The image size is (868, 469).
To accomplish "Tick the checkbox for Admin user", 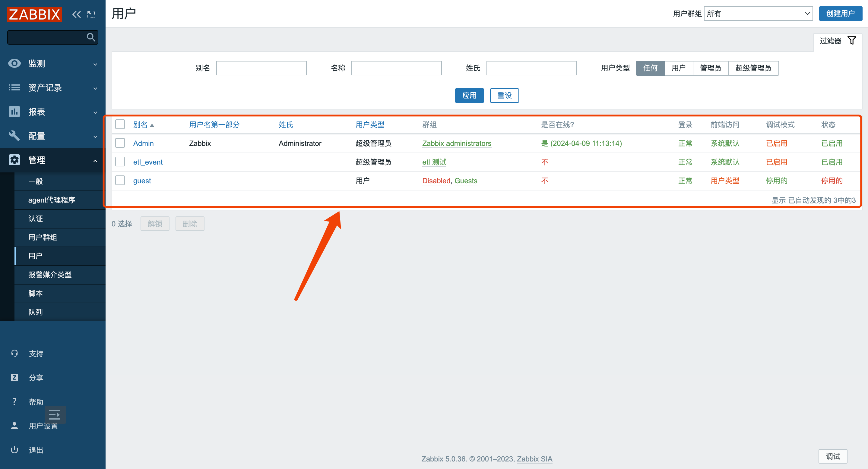I will click(x=120, y=143).
